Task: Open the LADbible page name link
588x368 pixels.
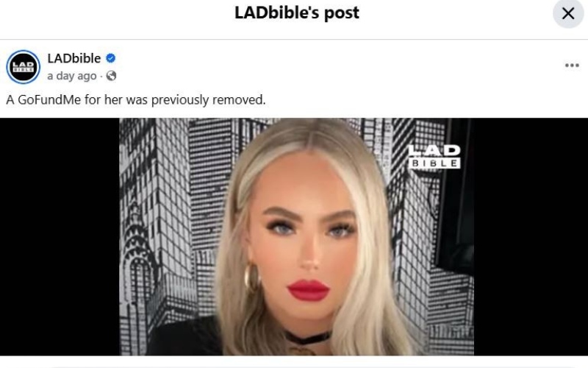Action: coord(74,58)
